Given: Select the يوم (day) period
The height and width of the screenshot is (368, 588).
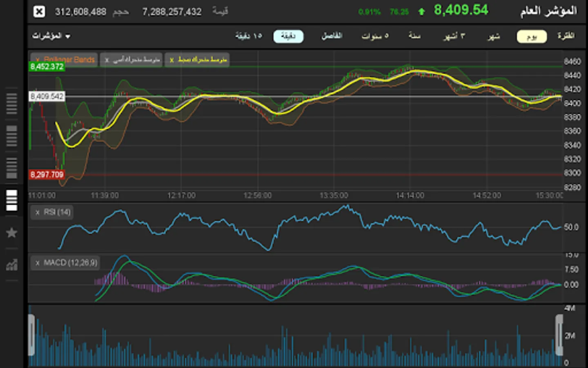Looking at the screenshot, I should [531, 36].
